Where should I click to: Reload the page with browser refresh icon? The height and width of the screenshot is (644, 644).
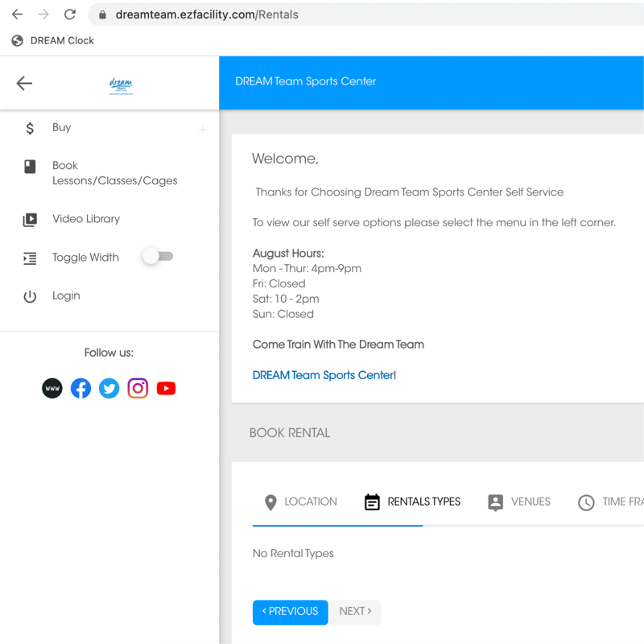[70, 14]
